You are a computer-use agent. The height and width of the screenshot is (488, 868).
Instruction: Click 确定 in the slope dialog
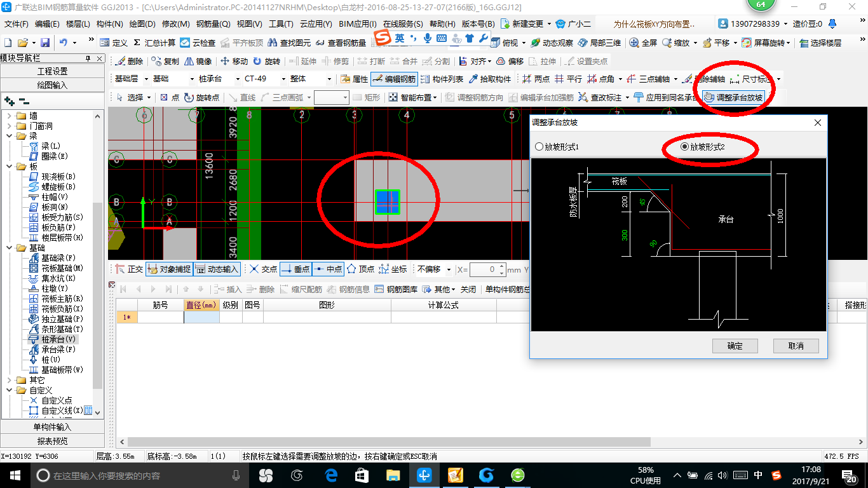click(x=735, y=346)
